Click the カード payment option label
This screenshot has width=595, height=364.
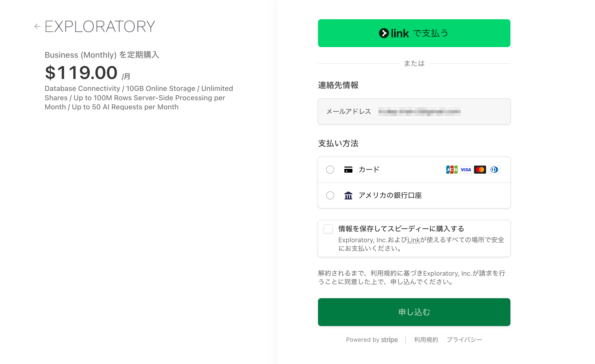click(369, 170)
